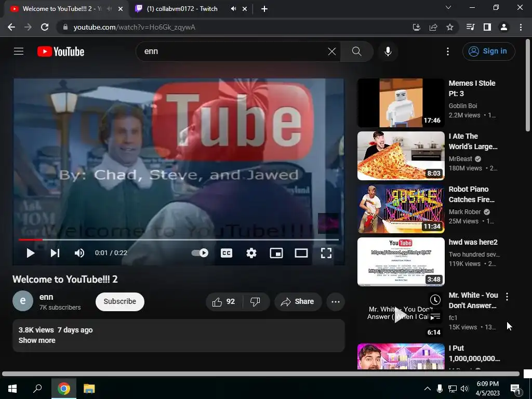Mute the video volume
532x399 pixels.
pyautogui.click(x=79, y=253)
